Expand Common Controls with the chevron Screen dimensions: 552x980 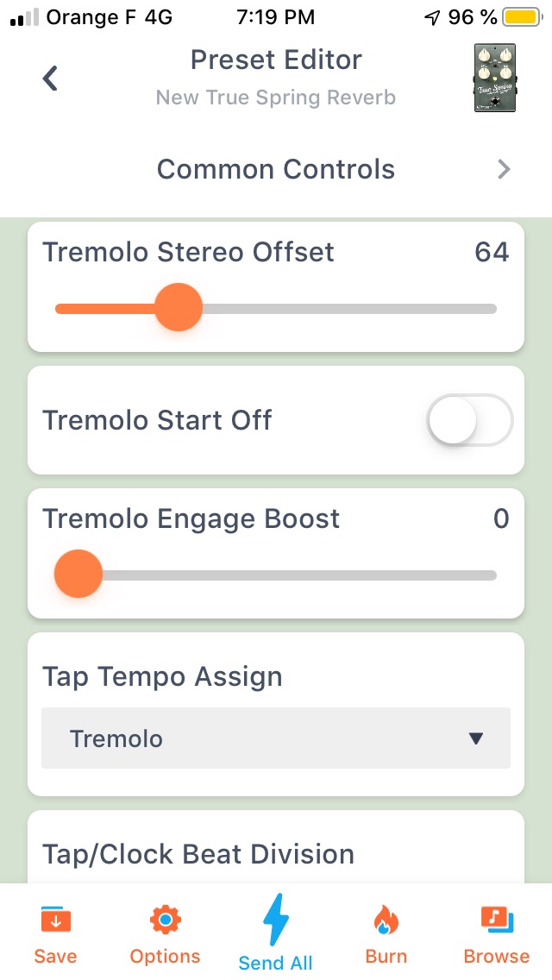pyautogui.click(x=504, y=169)
